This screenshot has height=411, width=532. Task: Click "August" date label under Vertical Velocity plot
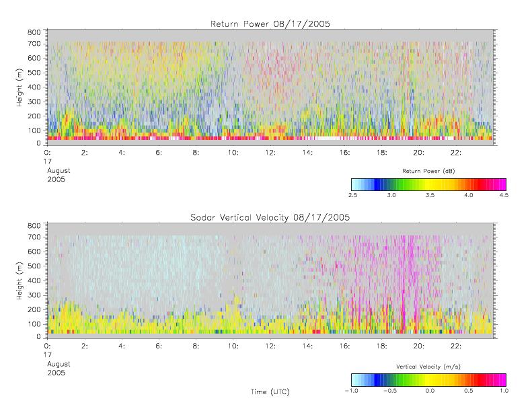click(59, 364)
